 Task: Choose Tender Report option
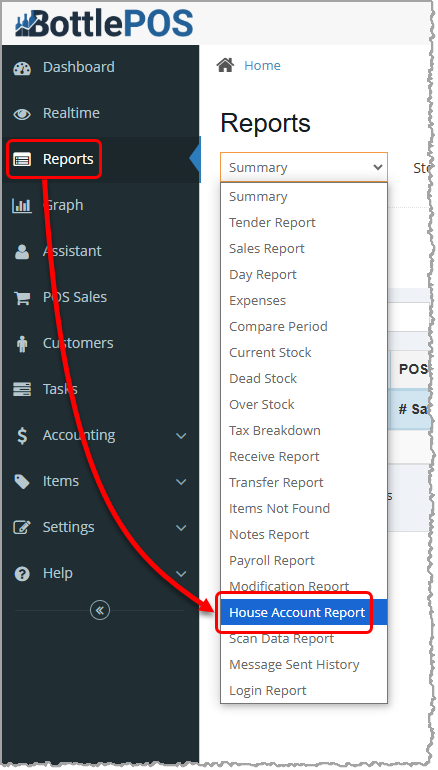pos(304,223)
